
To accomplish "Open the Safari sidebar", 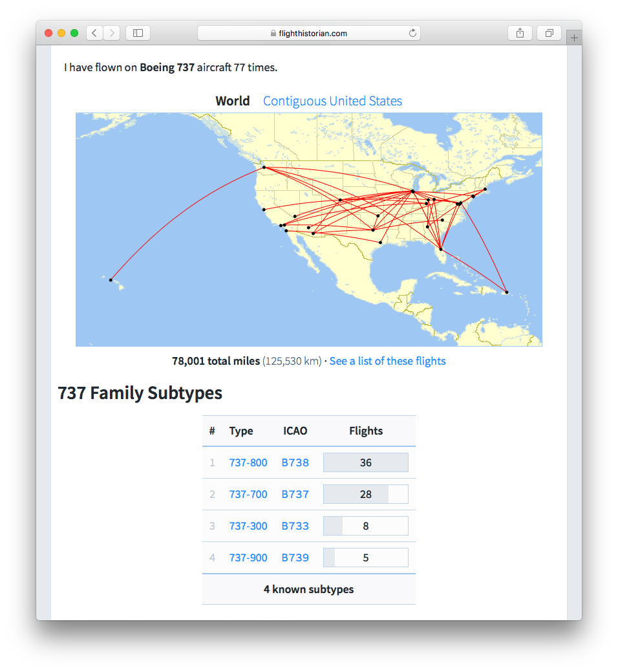I will [x=138, y=32].
